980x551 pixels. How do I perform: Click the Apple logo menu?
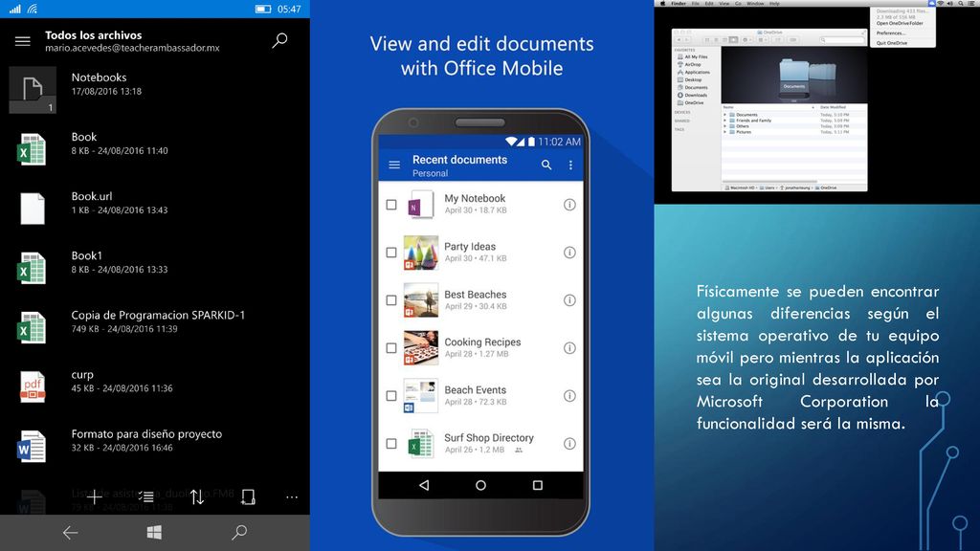click(662, 3)
